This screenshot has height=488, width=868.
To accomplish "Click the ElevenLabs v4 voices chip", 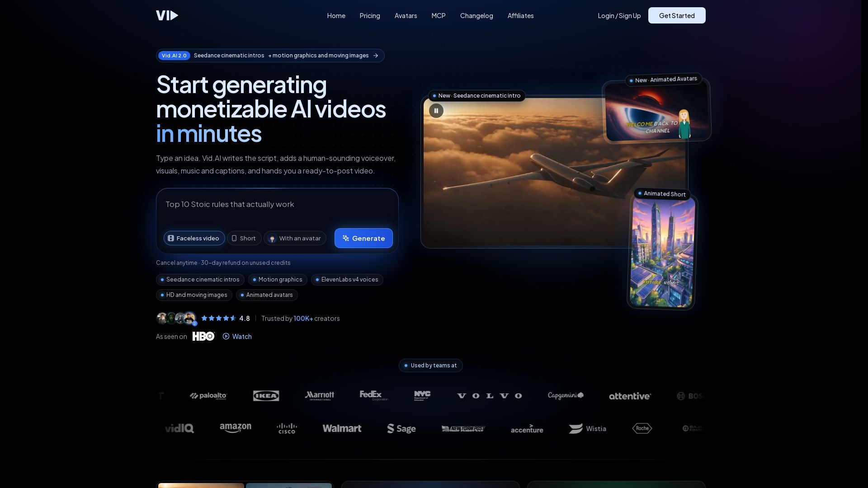I will click(x=347, y=280).
